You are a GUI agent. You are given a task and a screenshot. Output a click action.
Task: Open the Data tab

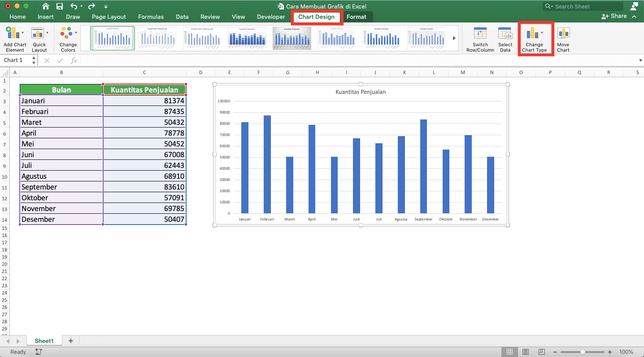coord(182,17)
